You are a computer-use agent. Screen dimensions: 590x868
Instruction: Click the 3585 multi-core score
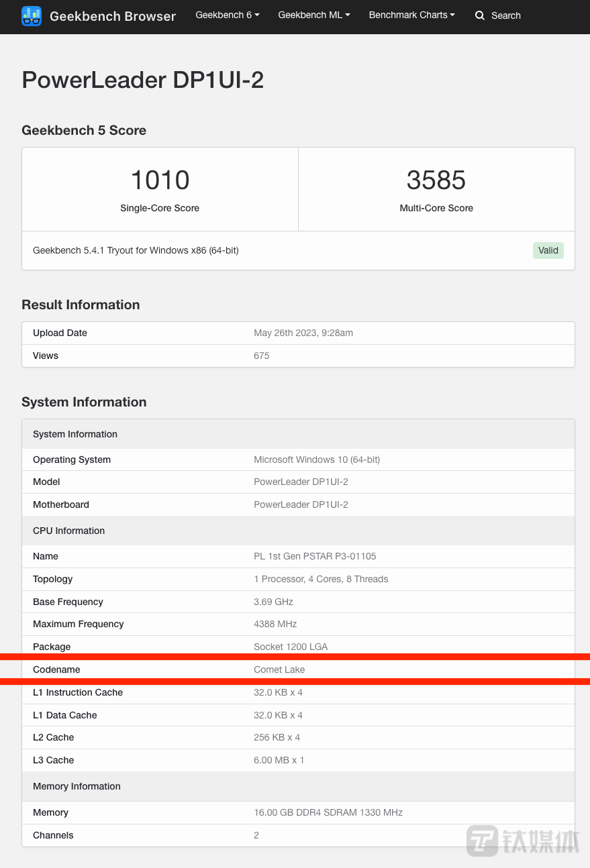pyautogui.click(x=436, y=180)
